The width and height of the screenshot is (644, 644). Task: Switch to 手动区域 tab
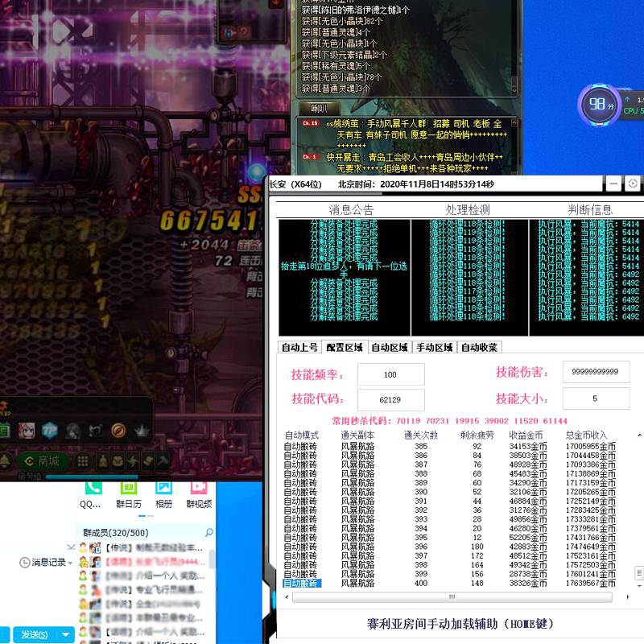point(434,348)
